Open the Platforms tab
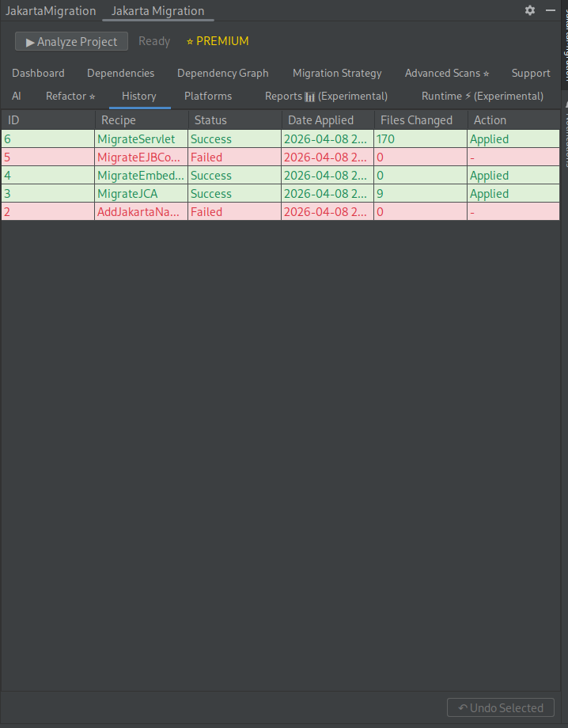This screenshot has width=568, height=728. tap(208, 96)
